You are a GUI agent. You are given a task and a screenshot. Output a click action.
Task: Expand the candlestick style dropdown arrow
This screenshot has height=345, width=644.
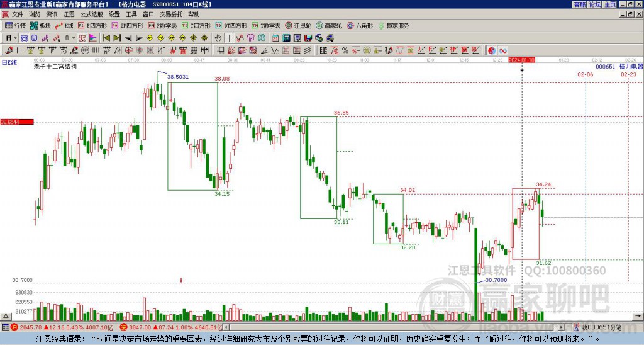74,38
